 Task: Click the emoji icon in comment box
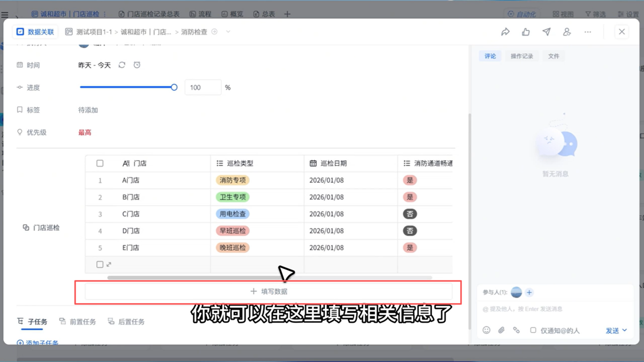[x=486, y=330]
